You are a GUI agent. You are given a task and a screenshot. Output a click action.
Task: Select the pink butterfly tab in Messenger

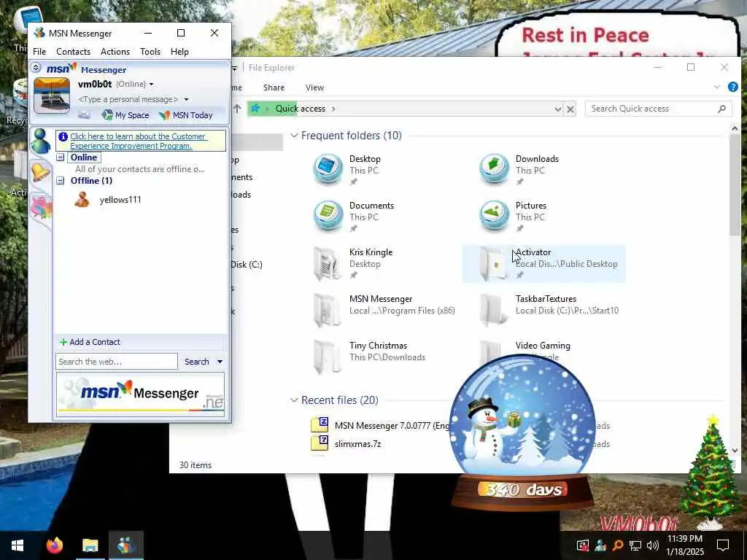point(42,208)
